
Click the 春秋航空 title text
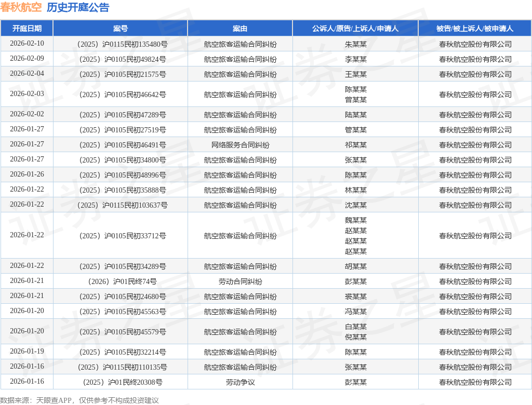pos(21,7)
